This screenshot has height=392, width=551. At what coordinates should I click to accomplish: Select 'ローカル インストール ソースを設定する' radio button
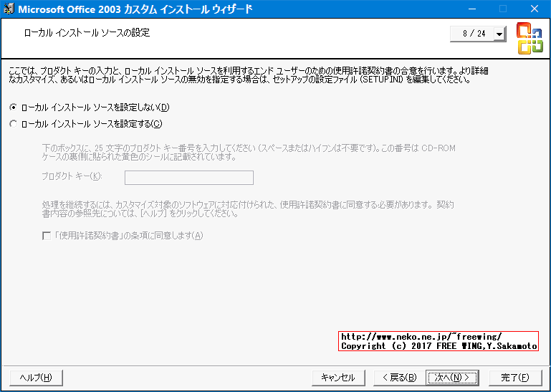tap(14, 124)
